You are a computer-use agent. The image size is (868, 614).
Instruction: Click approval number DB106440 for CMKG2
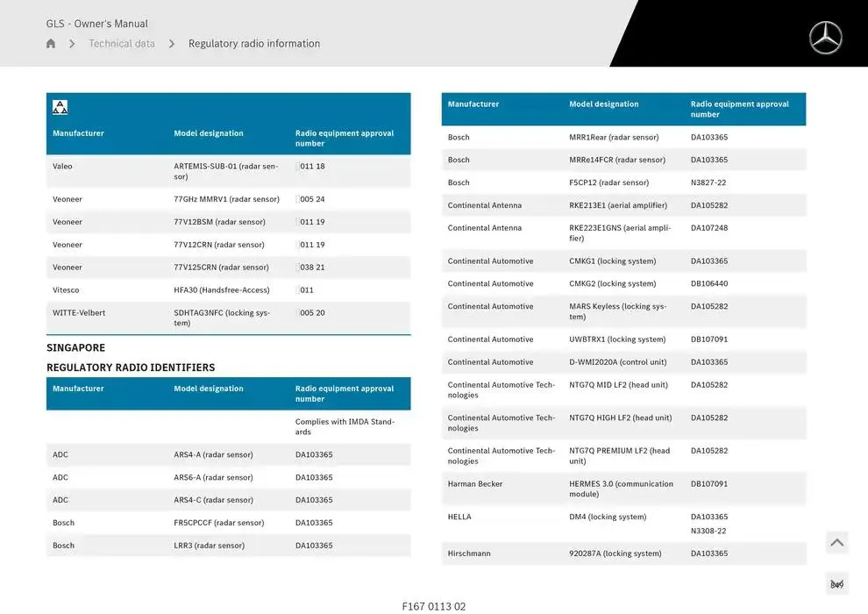point(708,283)
